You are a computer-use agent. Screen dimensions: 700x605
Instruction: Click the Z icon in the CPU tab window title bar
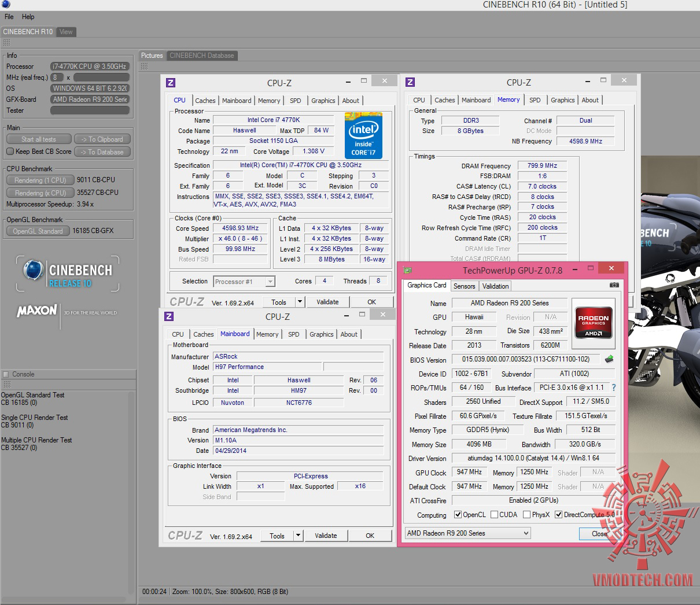(x=170, y=83)
